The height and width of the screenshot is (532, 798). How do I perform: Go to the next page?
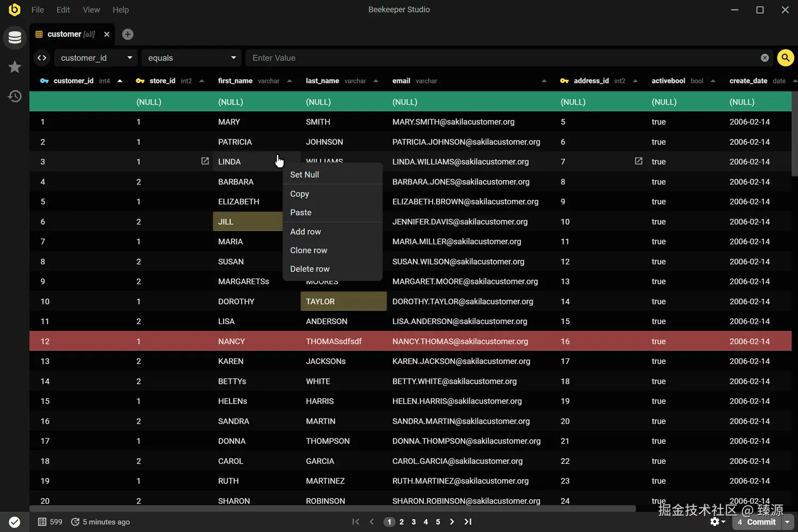click(x=452, y=522)
